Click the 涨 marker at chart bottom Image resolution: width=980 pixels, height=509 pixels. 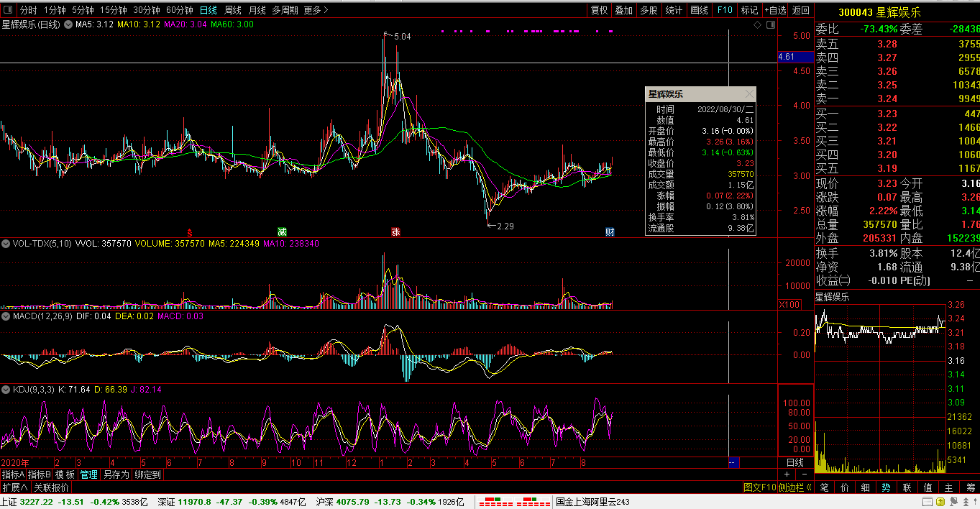click(395, 231)
